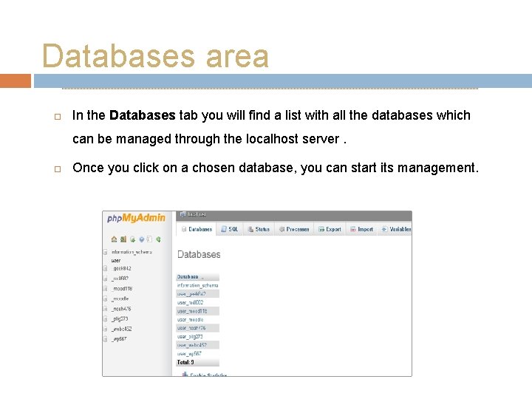Click the server icon next to localhost
Image resolution: width=532 pixels, height=399 pixels.
(x=183, y=214)
